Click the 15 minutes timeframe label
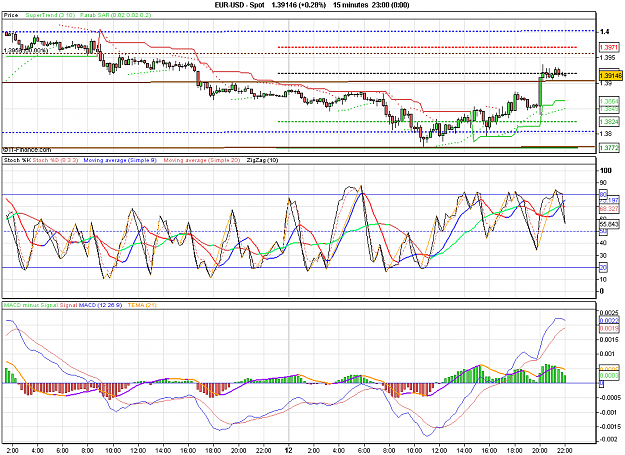 point(350,5)
